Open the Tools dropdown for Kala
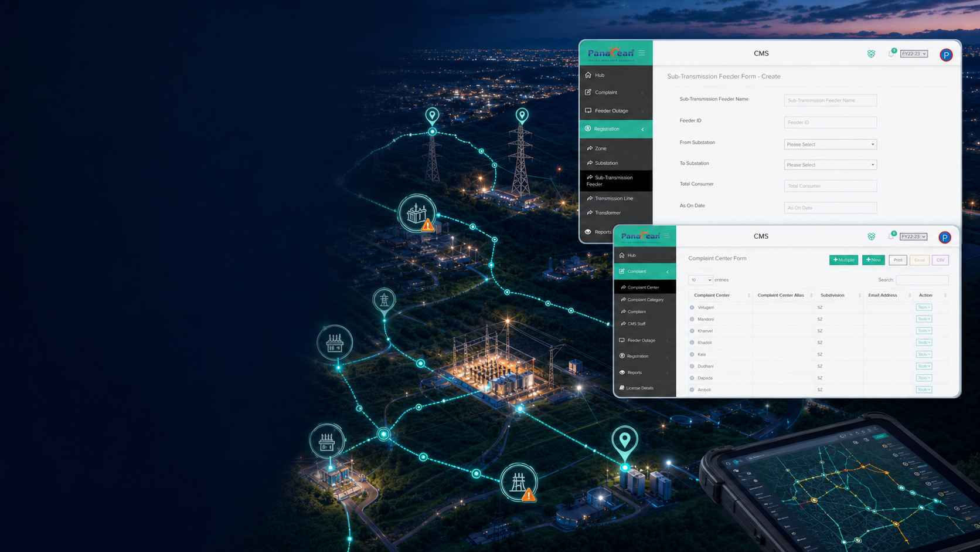The height and width of the screenshot is (552, 980). (x=924, y=354)
